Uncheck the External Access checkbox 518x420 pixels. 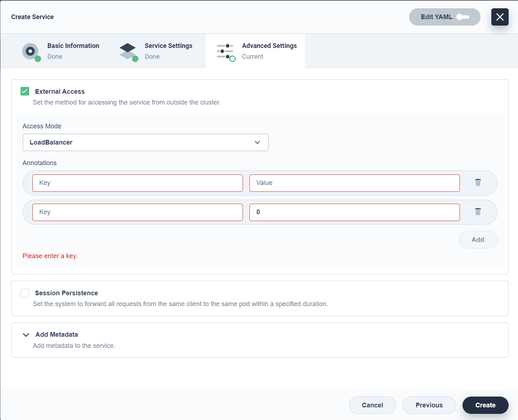tap(25, 91)
